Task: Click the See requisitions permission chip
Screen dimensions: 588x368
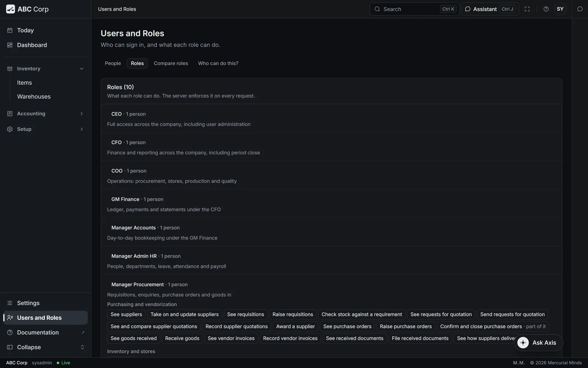Action: click(x=245, y=315)
